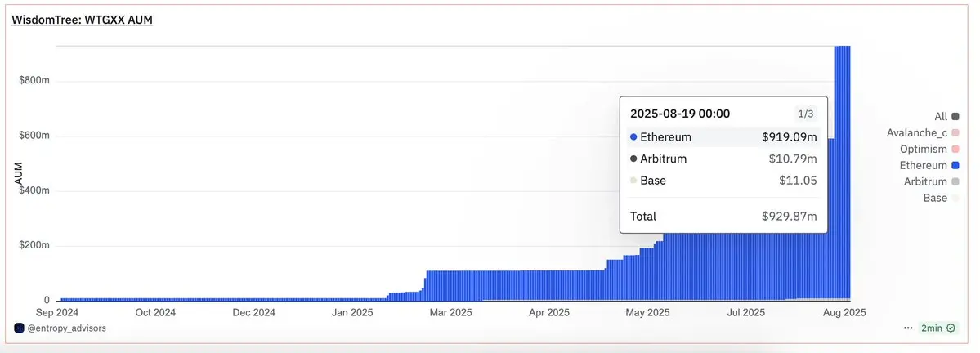Click the Jan 2025 x-axis label
Screen dimensions: 980x353
352,312
